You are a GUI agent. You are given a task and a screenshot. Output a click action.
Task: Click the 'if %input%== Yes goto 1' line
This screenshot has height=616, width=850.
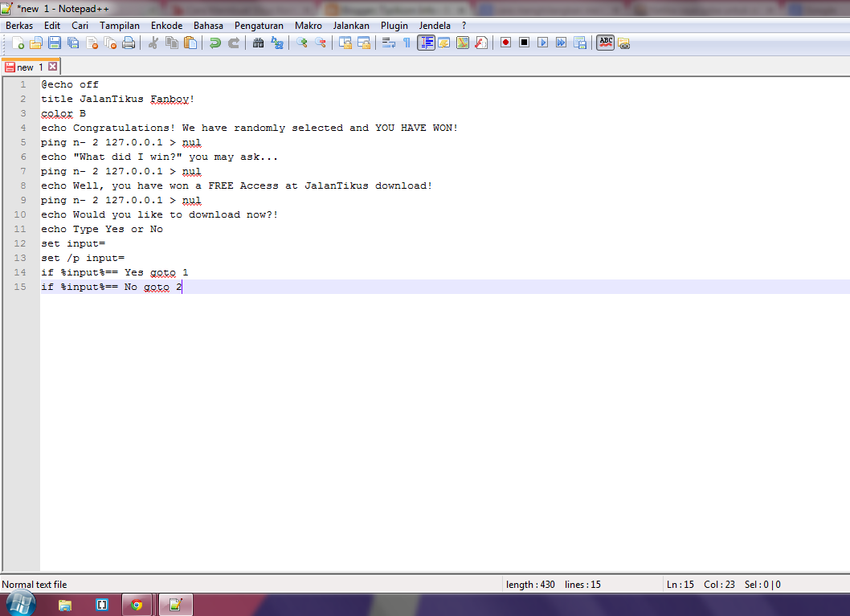(x=114, y=272)
